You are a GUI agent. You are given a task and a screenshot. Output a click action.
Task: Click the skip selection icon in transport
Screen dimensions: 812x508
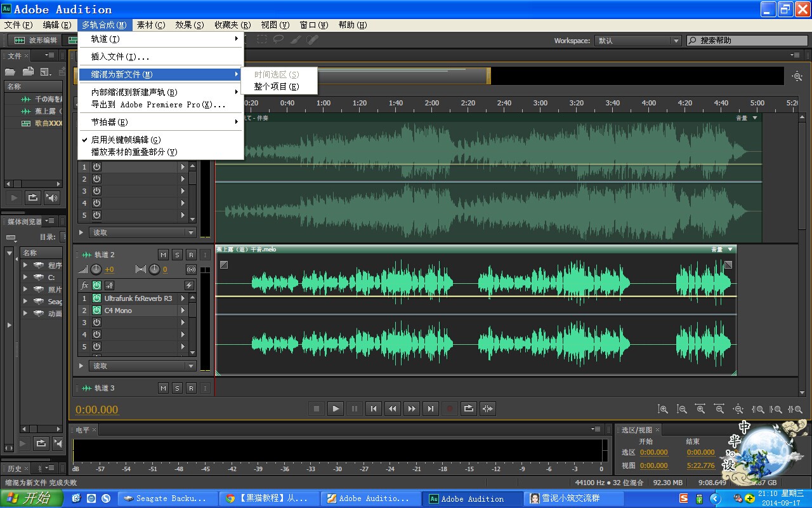[488, 409]
